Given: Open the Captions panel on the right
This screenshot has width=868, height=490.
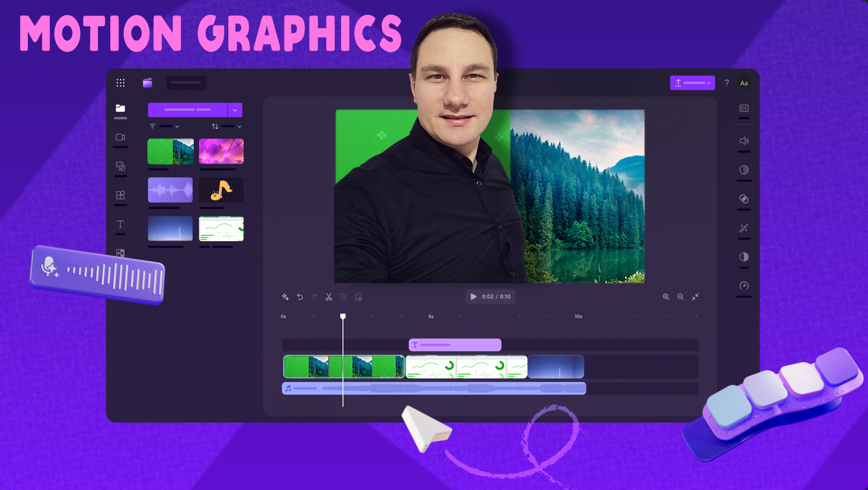Looking at the screenshot, I should 744,109.
